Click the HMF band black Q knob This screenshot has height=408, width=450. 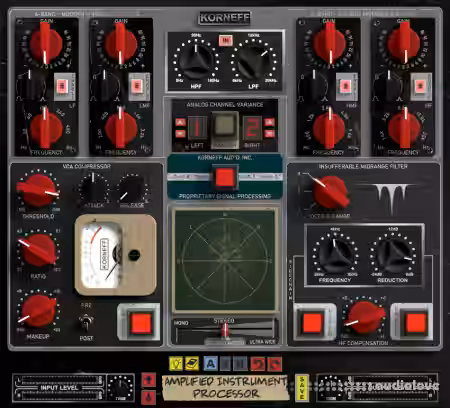point(314,85)
